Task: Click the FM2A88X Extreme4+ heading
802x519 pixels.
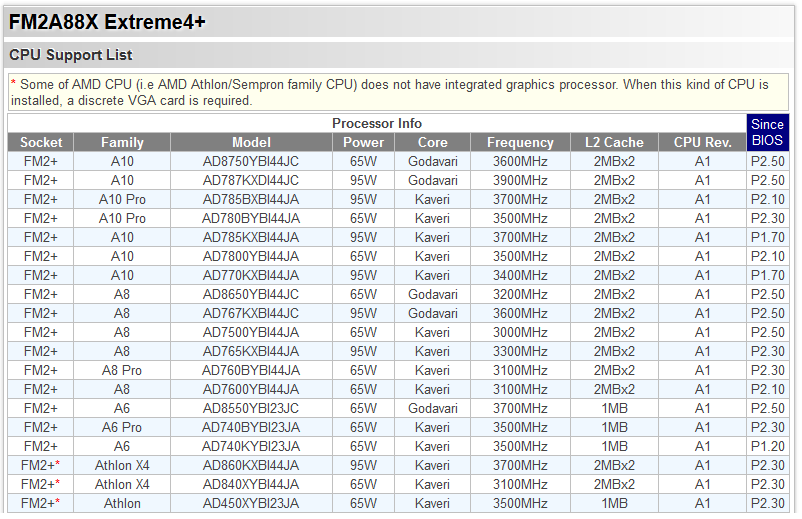Action: coord(107,22)
